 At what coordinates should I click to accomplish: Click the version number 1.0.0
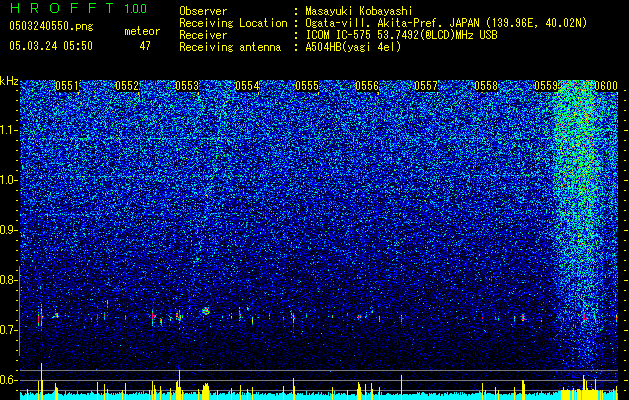click(135, 8)
